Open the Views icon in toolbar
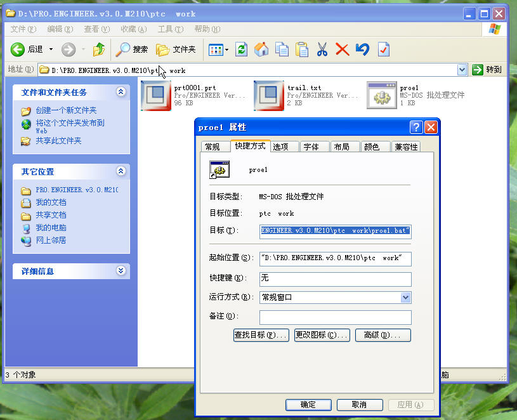Viewport: 517px width, 420px height. click(216, 49)
